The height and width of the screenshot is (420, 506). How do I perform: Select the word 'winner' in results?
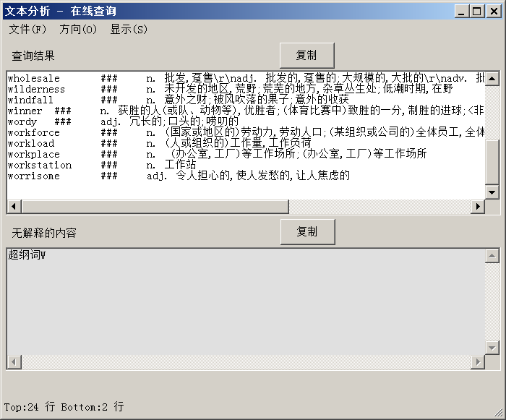[x=25, y=111]
